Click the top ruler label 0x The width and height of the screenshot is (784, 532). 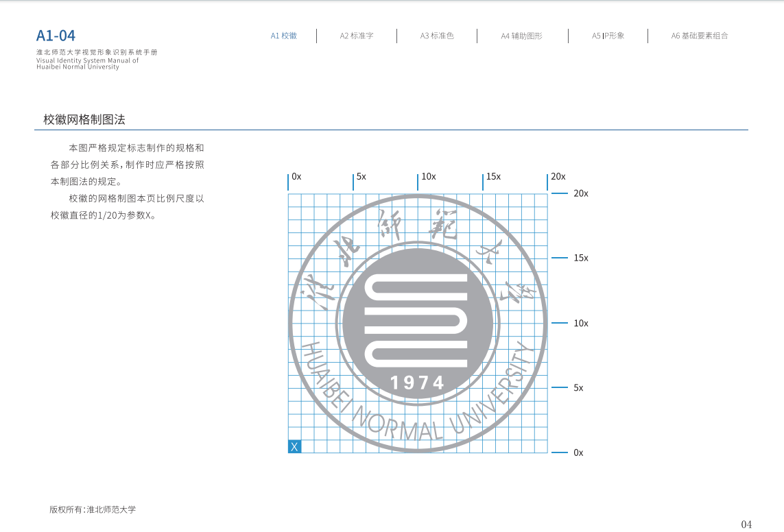296,176
